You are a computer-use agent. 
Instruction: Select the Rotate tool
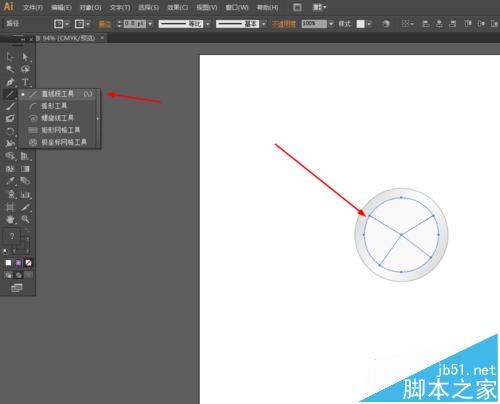[10, 131]
